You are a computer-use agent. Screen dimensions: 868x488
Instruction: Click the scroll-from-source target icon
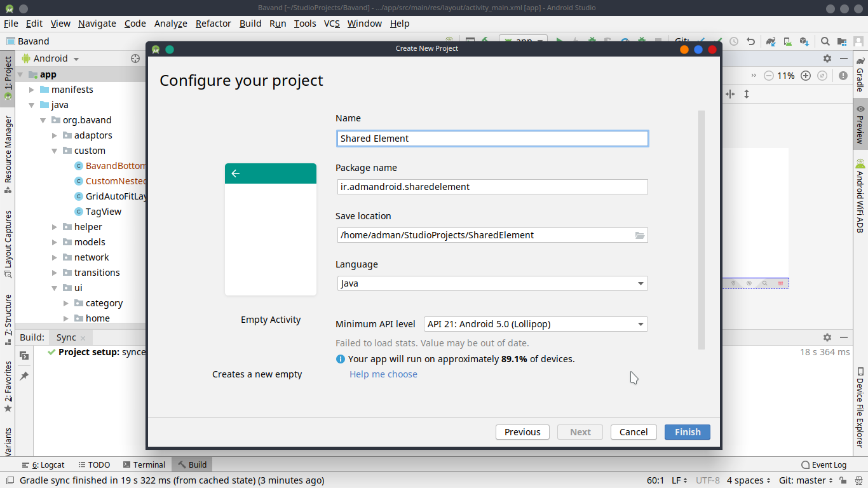coord(135,58)
